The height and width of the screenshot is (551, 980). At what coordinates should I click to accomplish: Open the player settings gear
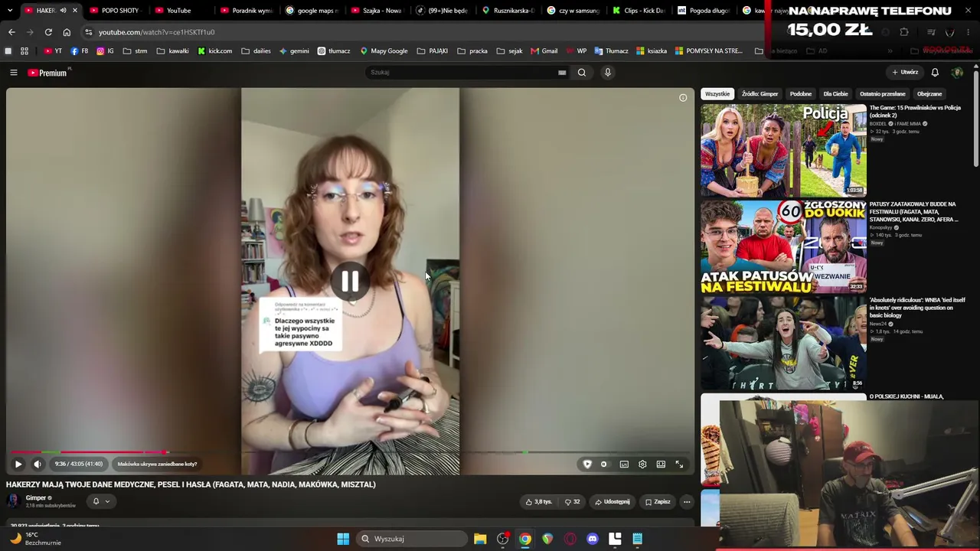tap(642, 464)
